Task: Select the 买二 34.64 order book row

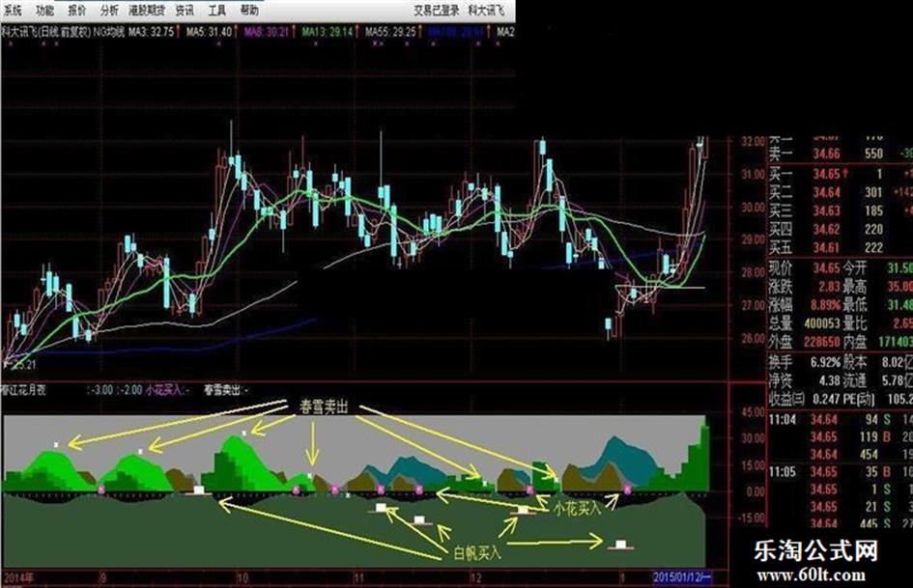Action: [x=841, y=192]
